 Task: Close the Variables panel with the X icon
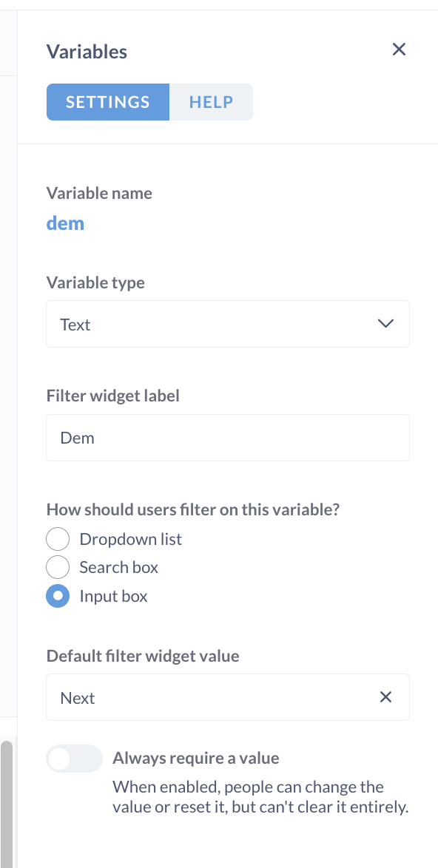tap(399, 50)
